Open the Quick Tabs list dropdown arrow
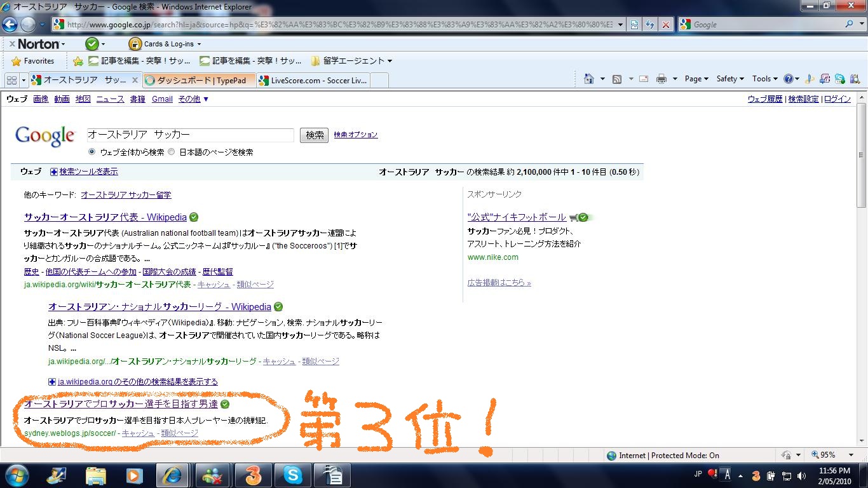The image size is (868, 488). click(24, 80)
